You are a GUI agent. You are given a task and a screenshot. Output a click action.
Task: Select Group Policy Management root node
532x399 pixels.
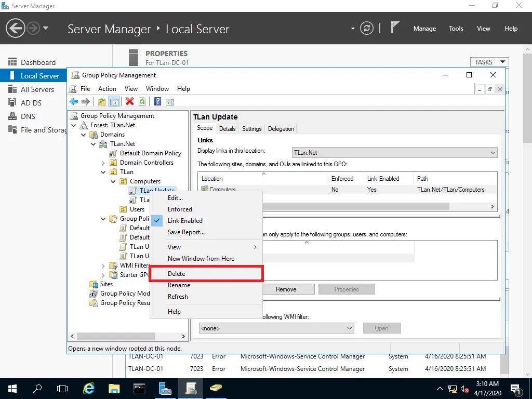click(117, 116)
